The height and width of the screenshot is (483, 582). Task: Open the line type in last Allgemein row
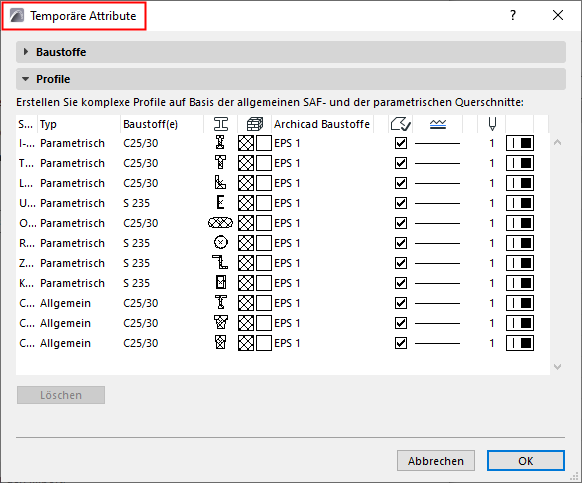pos(437,344)
